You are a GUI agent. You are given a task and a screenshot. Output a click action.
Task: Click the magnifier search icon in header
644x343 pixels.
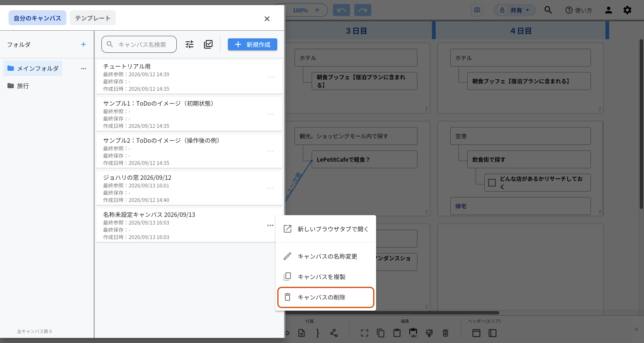click(x=549, y=10)
